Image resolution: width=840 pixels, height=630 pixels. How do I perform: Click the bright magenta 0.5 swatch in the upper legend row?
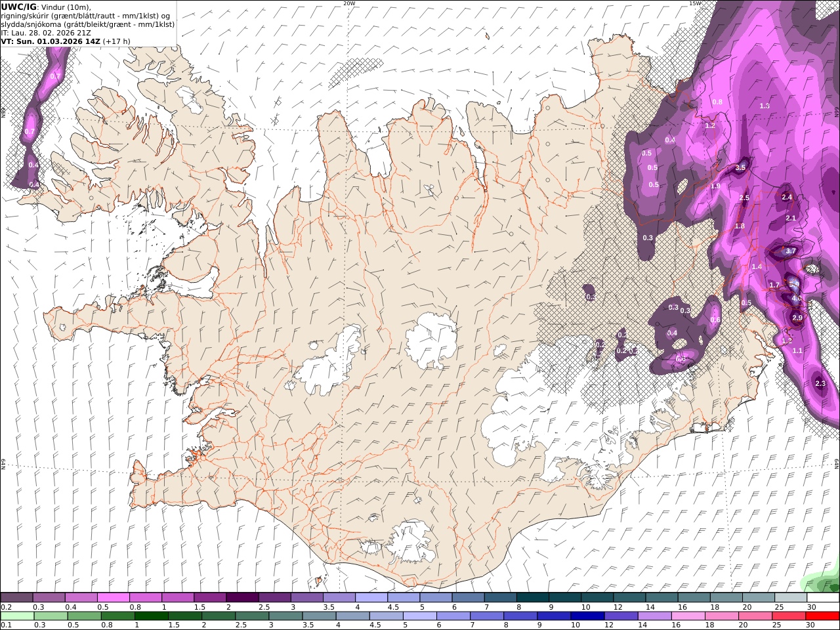[x=113, y=598]
